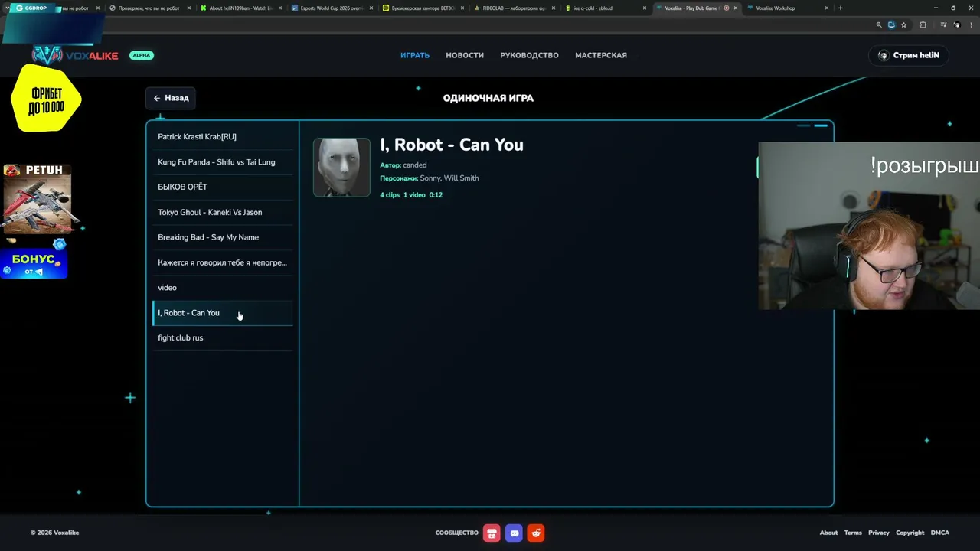Open the Privacy footer link
The image size is (980, 551).
[x=879, y=533]
